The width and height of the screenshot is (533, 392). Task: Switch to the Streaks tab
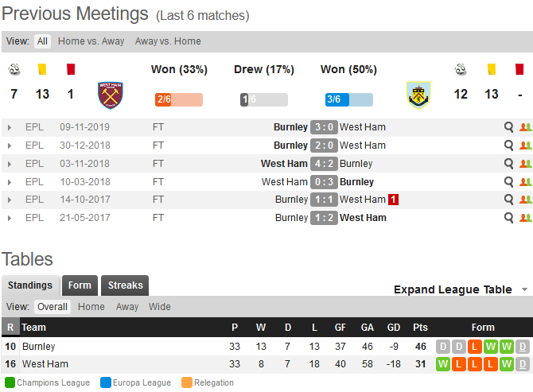[125, 285]
